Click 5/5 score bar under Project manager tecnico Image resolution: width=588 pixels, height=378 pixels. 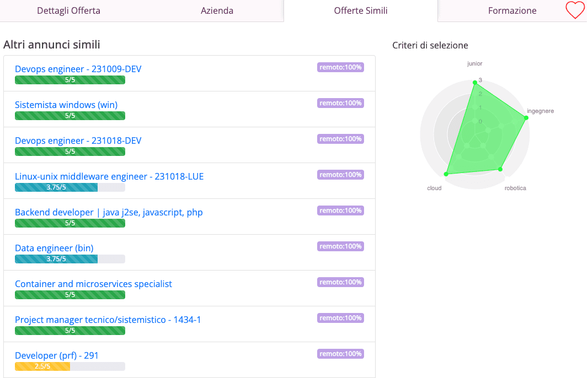(70, 331)
